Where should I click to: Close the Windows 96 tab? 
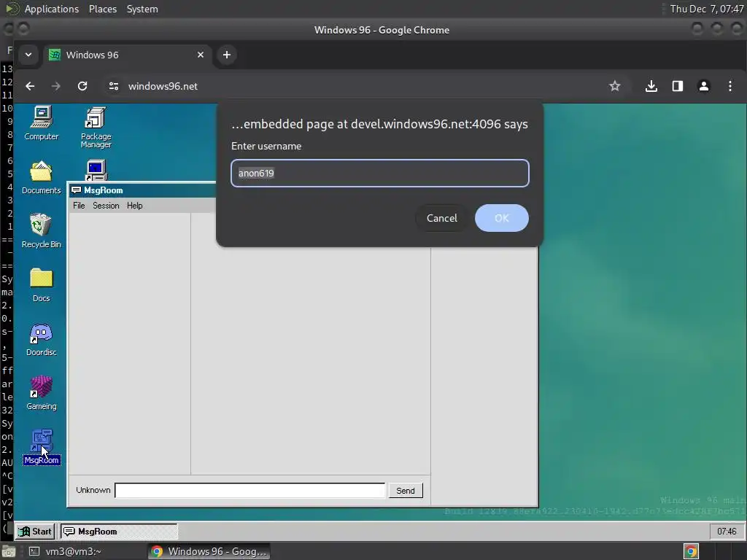[201, 55]
